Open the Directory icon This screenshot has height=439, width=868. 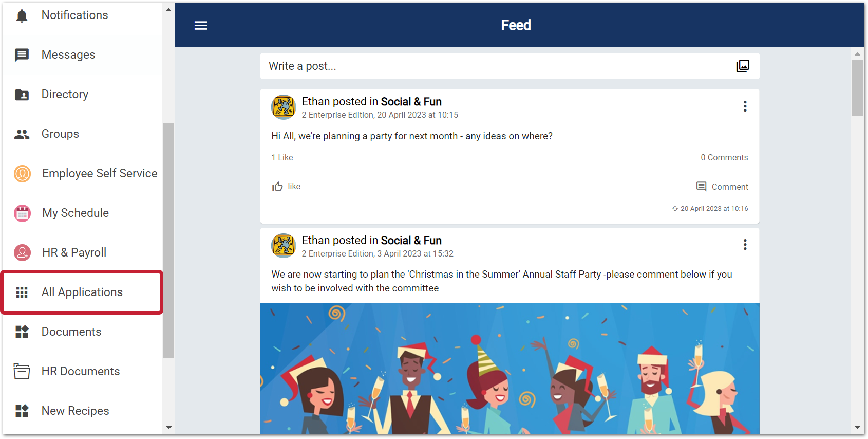coord(22,95)
